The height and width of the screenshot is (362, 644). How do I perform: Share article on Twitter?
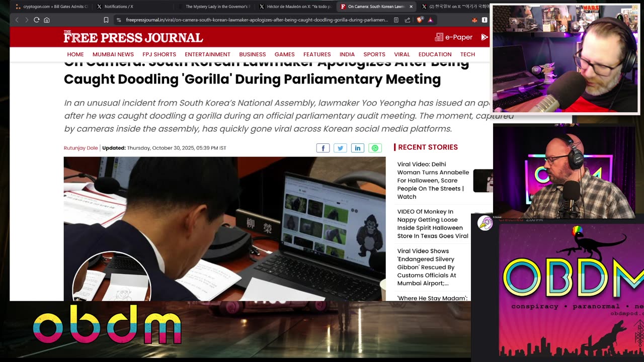340,148
